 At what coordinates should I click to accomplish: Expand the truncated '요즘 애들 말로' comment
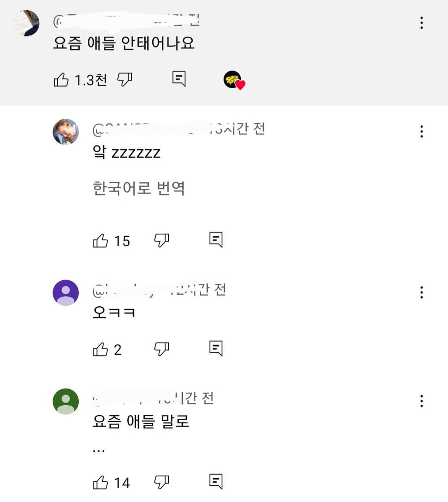click(x=99, y=450)
